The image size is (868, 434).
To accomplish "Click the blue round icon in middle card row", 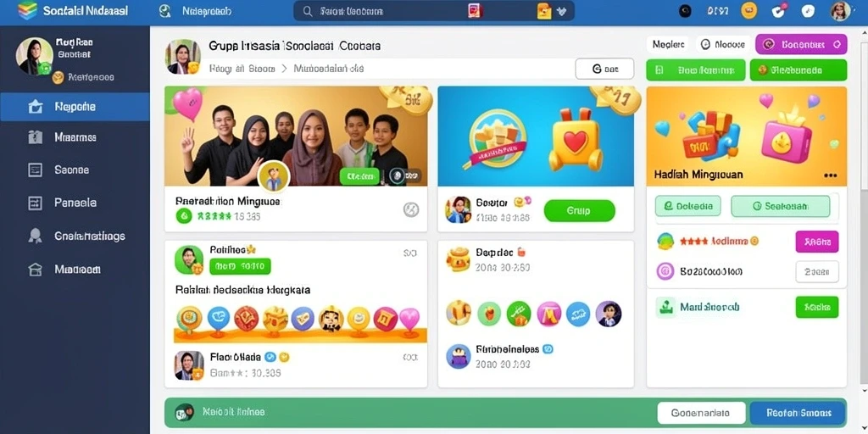I will [578, 314].
